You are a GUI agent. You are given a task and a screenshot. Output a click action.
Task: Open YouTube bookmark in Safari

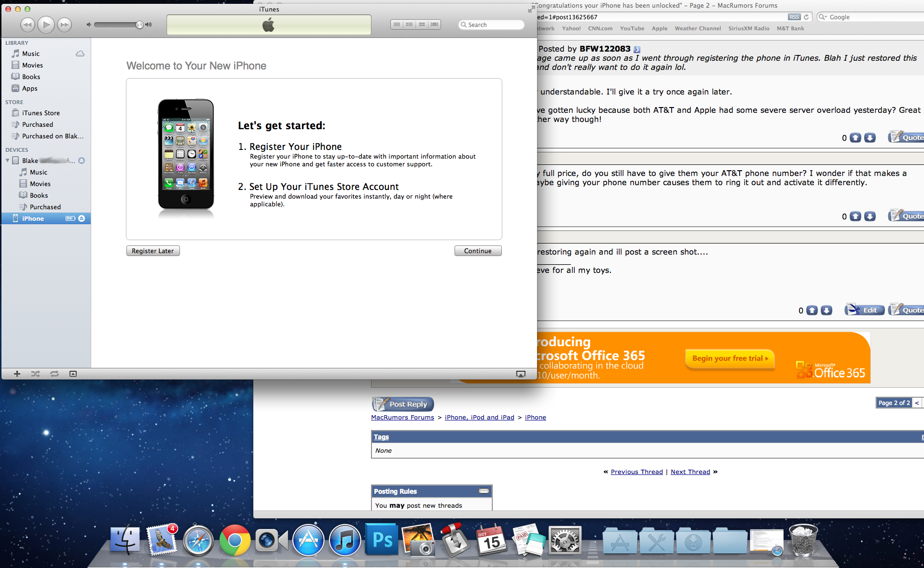632,28
